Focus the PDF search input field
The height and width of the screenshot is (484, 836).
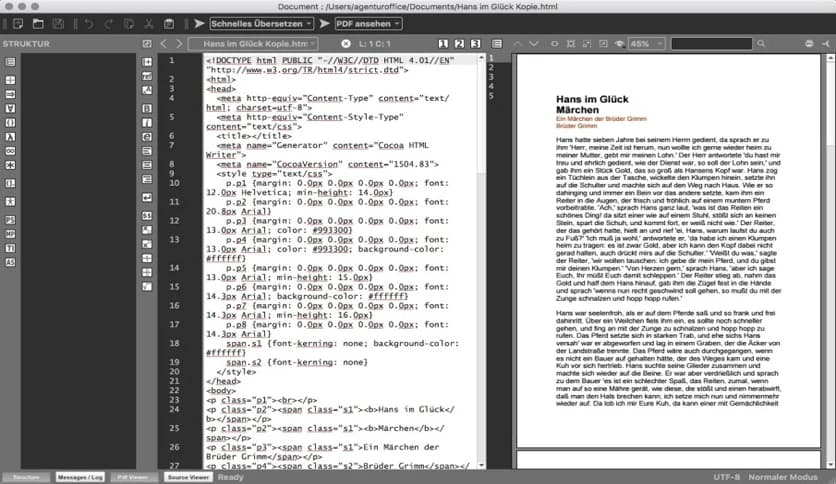711,44
